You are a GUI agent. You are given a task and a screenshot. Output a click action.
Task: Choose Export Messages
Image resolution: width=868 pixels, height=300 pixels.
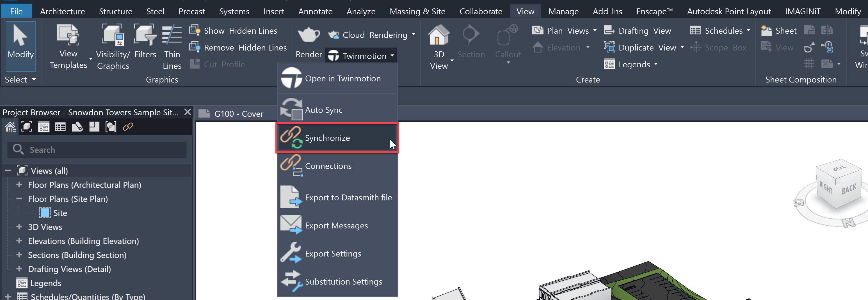tap(337, 225)
